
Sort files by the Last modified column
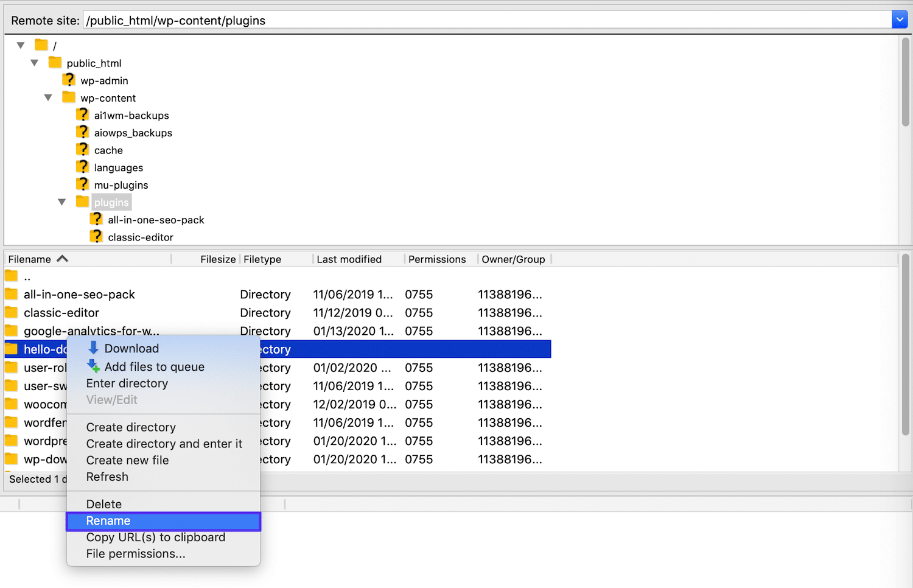pos(349,259)
